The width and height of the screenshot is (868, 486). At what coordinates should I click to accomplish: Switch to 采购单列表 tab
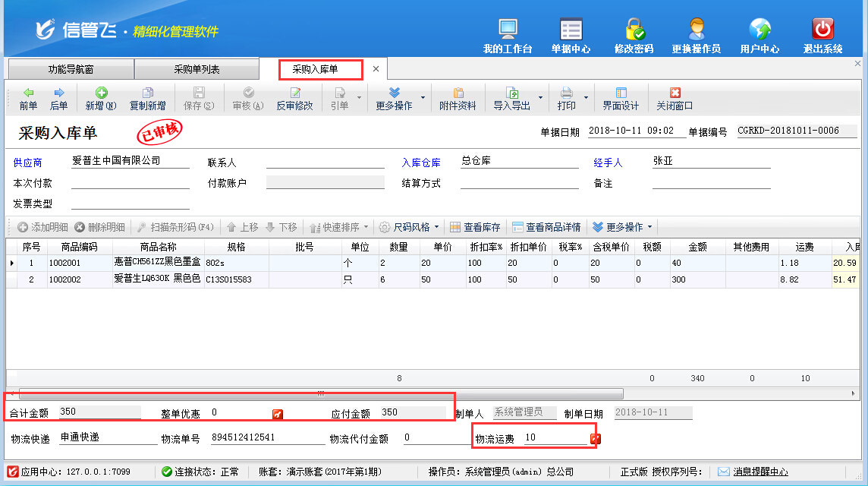pos(197,69)
